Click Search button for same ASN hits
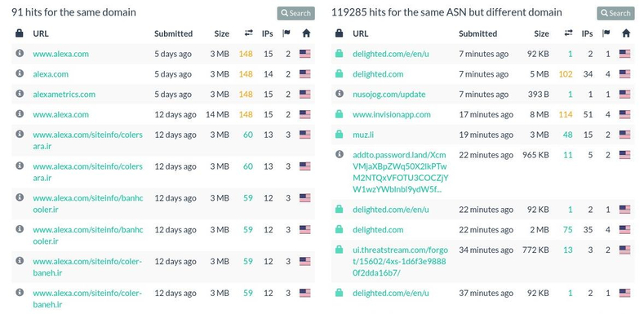 pyautogui.click(x=615, y=13)
